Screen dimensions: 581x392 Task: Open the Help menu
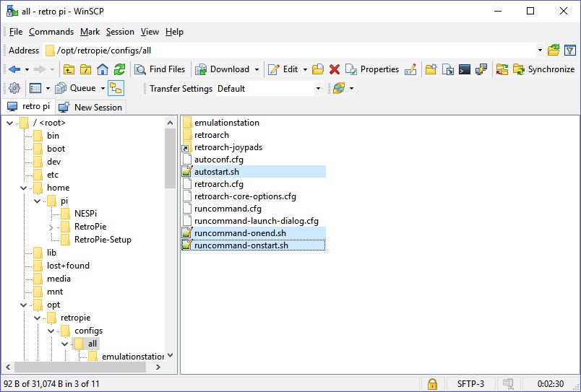click(174, 32)
